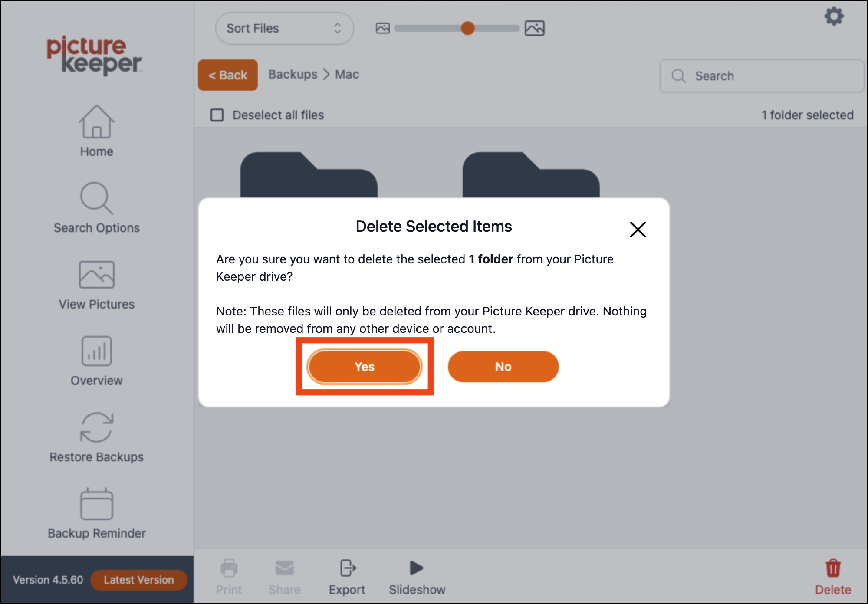Select the second folder thumbnail
The image size is (868, 604).
tap(531, 174)
